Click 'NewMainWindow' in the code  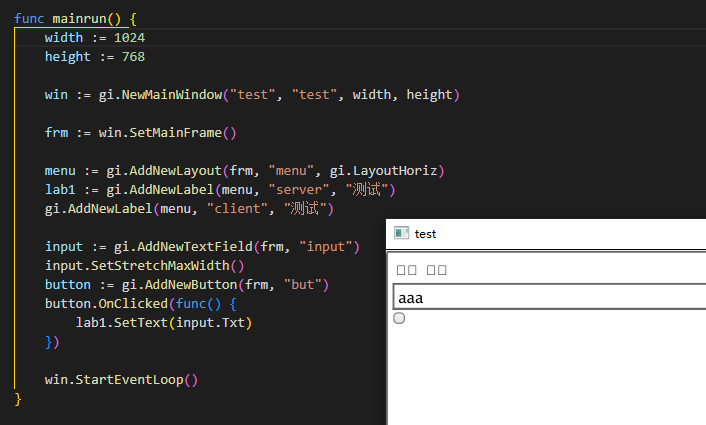click(x=172, y=95)
